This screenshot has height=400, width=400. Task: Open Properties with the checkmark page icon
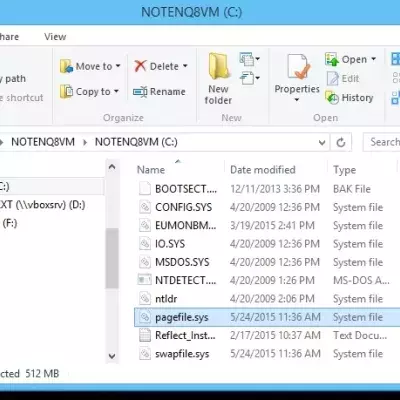(x=297, y=68)
